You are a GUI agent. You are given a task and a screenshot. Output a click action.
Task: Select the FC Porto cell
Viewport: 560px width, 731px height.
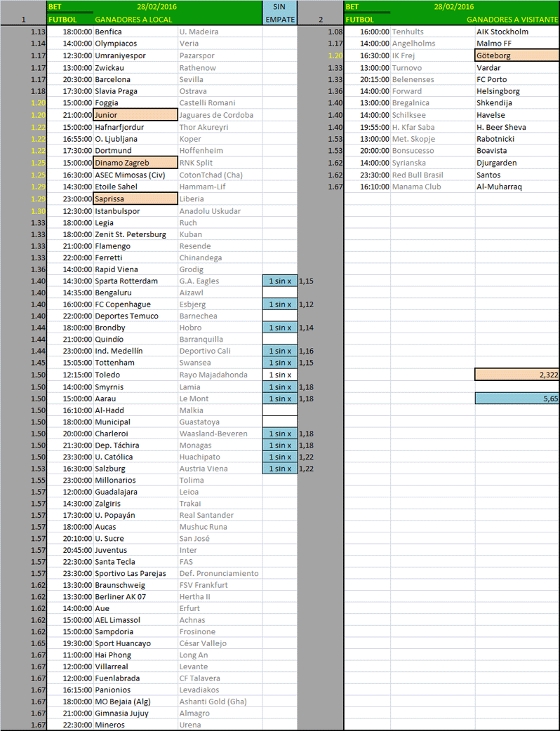tap(517, 79)
